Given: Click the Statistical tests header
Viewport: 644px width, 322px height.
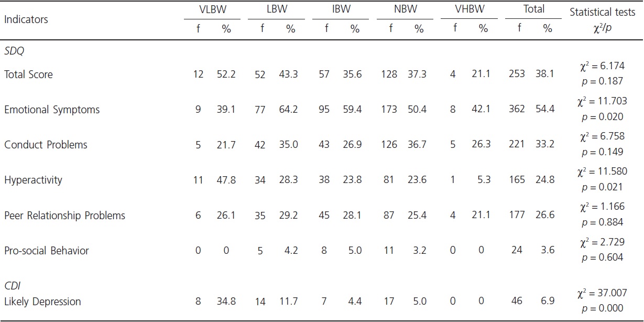Looking at the screenshot, I should [x=603, y=13].
